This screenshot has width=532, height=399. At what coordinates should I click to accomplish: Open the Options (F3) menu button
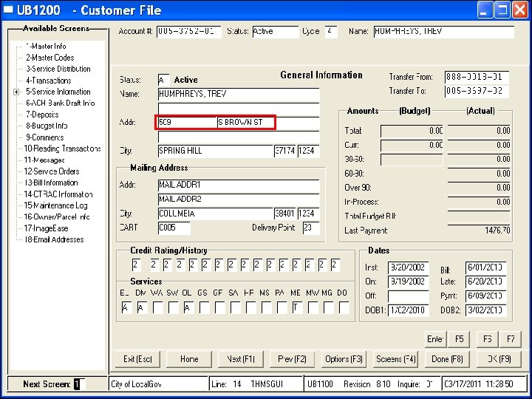point(344,359)
